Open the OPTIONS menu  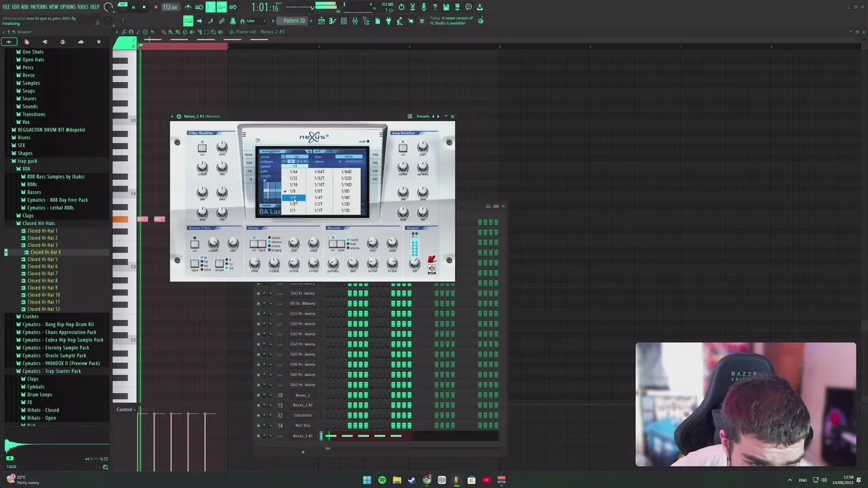(x=68, y=7)
